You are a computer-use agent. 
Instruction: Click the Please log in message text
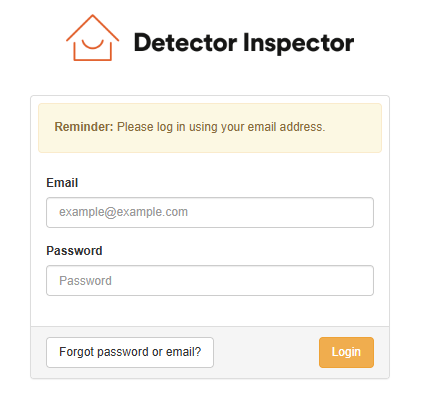tap(221, 127)
